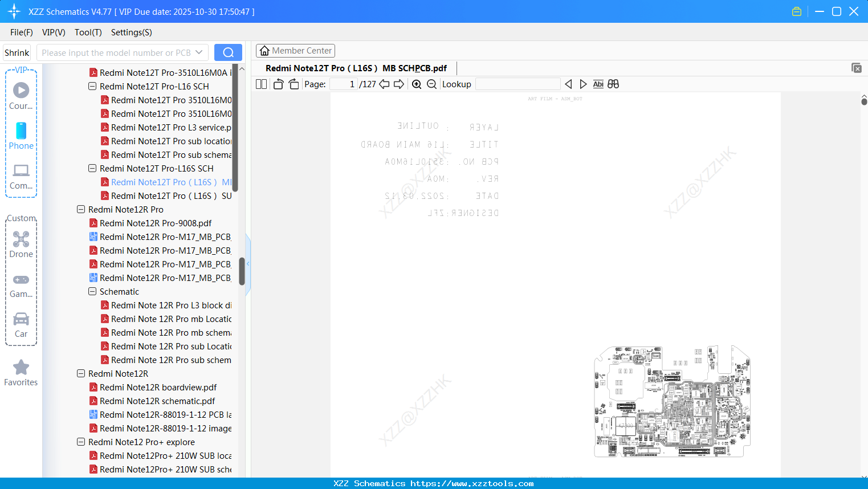Open Redmi Note12R schematic.pdf

[x=152, y=401]
